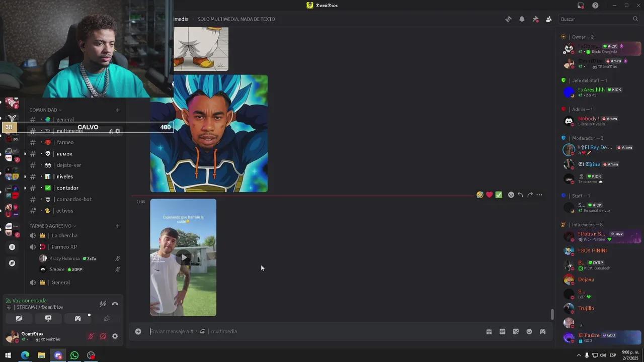Click the message input field

(x=312, y=331)
